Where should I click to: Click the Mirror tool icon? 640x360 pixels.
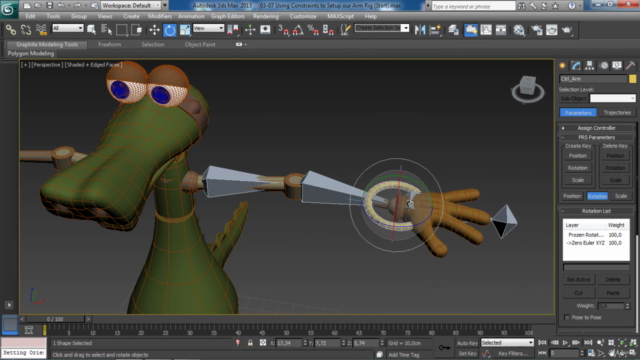point(420,30)
